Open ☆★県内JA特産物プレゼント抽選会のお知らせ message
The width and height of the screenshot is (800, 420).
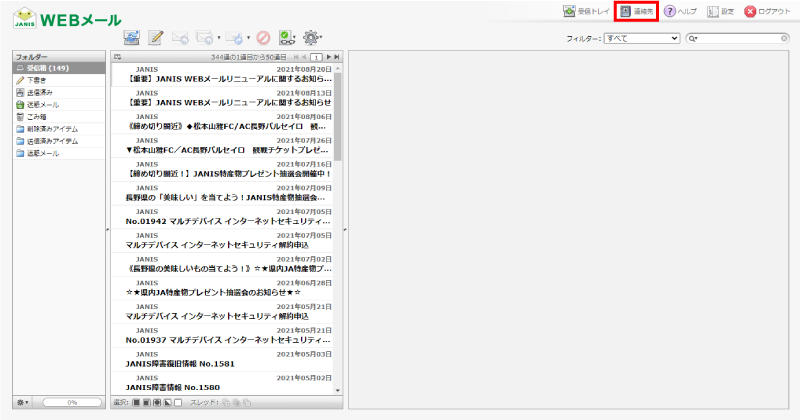coord(222,288)
